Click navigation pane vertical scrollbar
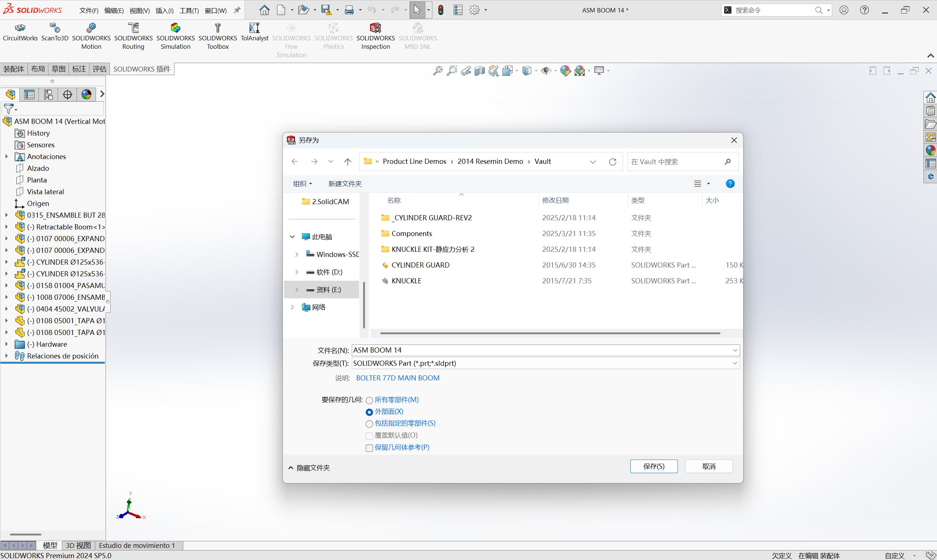This screenshot has width=937, height=560. 364,305
